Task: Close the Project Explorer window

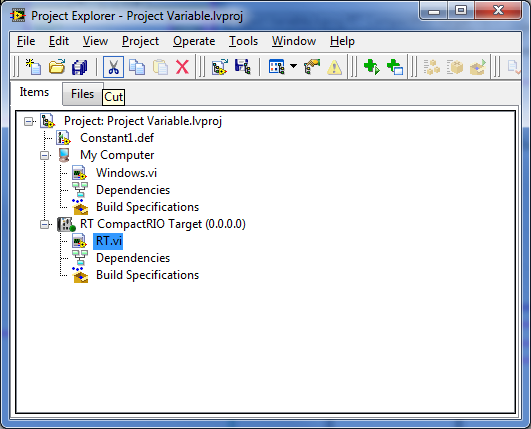Action: pos(498,11)
